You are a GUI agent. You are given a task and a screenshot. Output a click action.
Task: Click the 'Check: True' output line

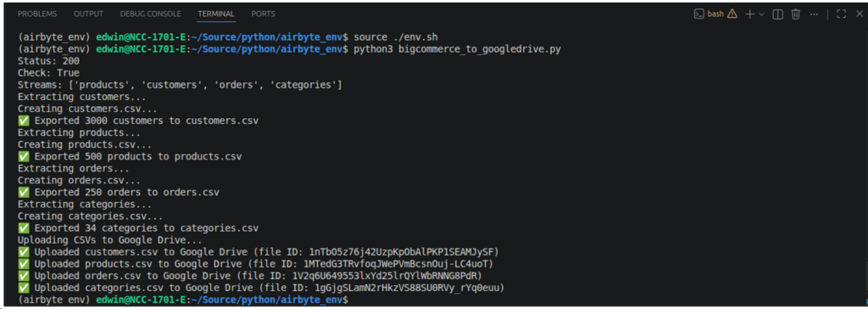tap(48, 73)
